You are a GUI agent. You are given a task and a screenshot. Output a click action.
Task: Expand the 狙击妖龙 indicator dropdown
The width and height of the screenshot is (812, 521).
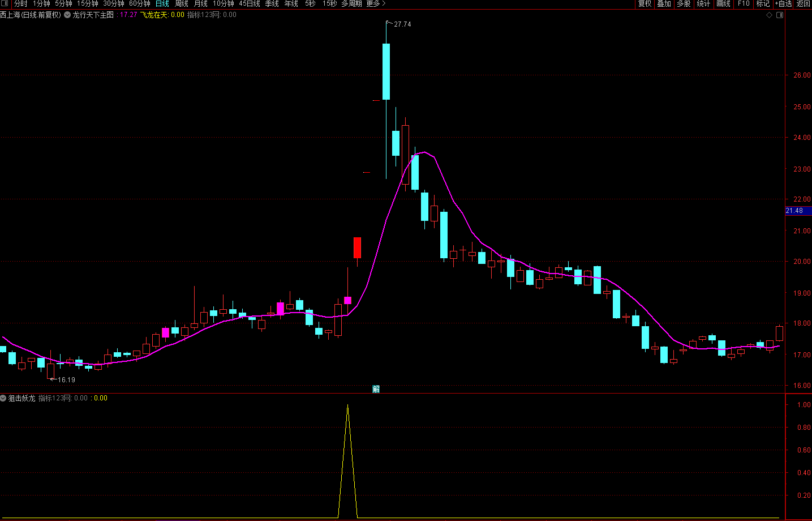(x=3, y=398)
